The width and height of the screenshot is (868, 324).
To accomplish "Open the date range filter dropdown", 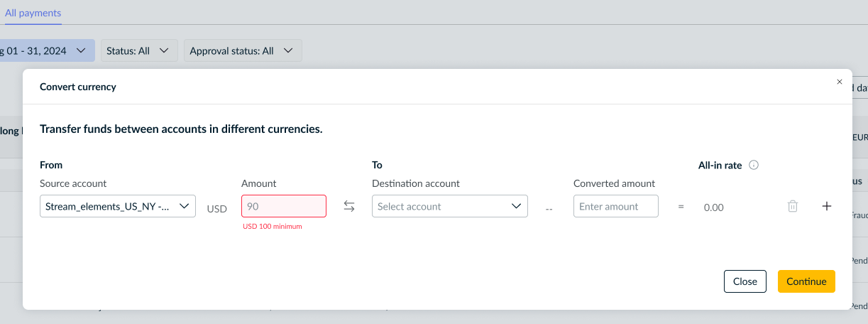I will 47,50.
